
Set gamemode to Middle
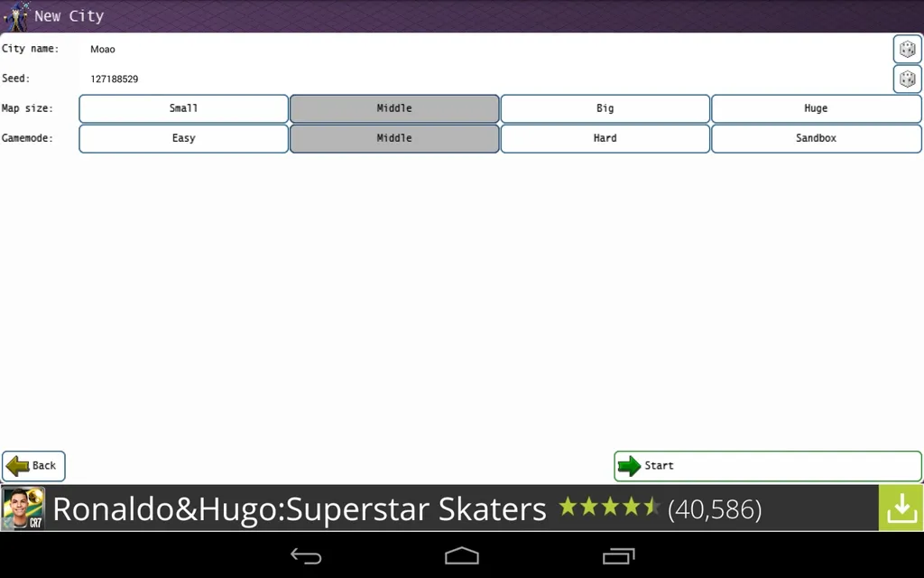(x=394, y=138)
